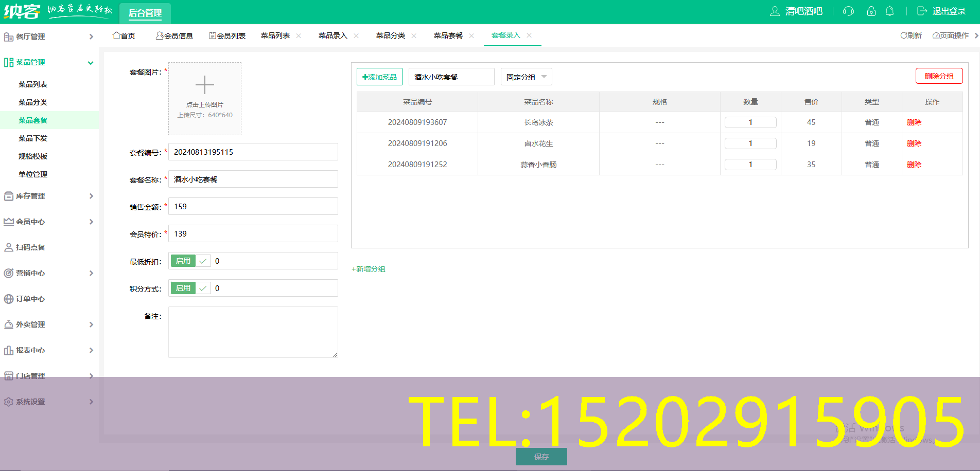
Task: Click the user account icon for 清吧酒吧
Action: (x=775, y=11)
